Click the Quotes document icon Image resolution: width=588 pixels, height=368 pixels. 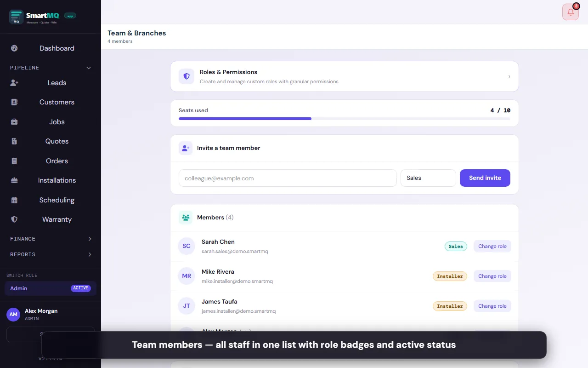[x=14, y=141]
